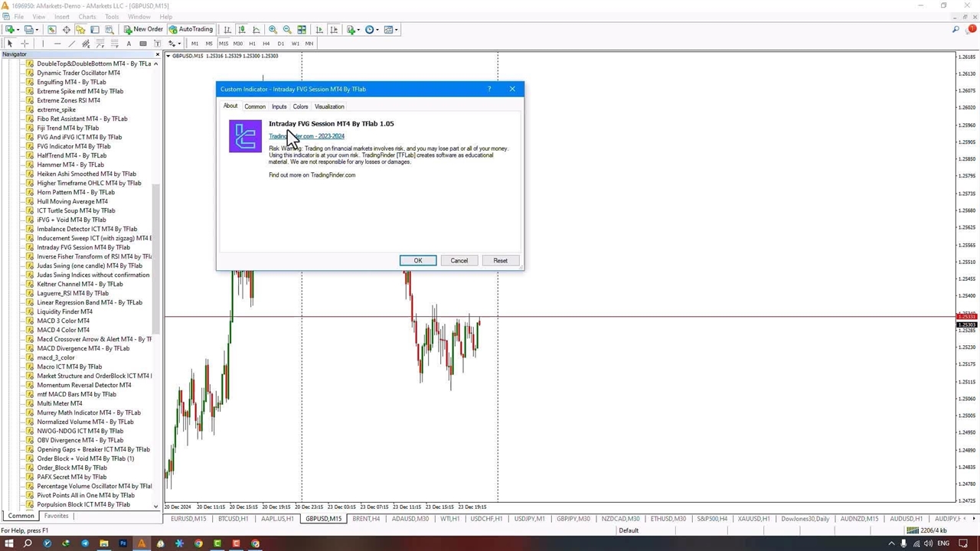
Task: Select the draw horizontal line tool
Action: pyautogui.click(x=57, y=44)
